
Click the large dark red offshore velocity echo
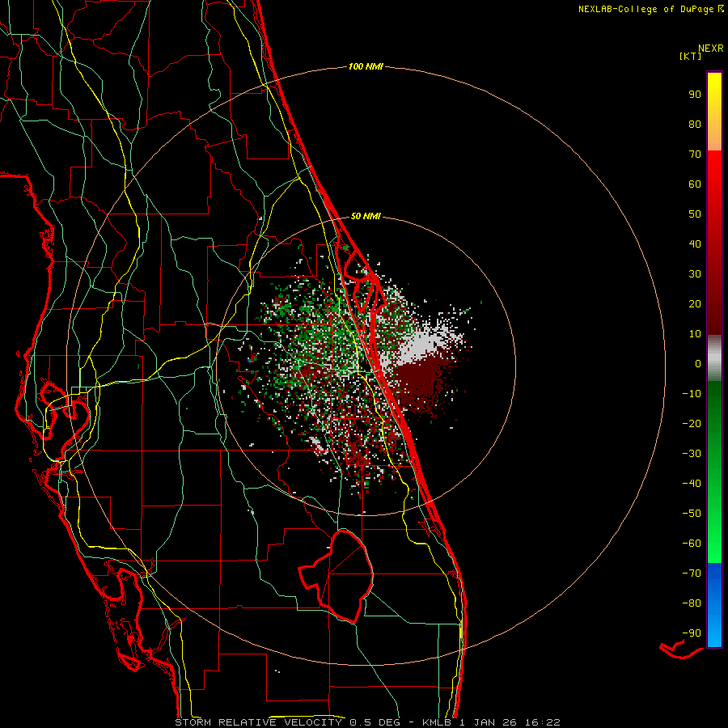pos(420,381)
